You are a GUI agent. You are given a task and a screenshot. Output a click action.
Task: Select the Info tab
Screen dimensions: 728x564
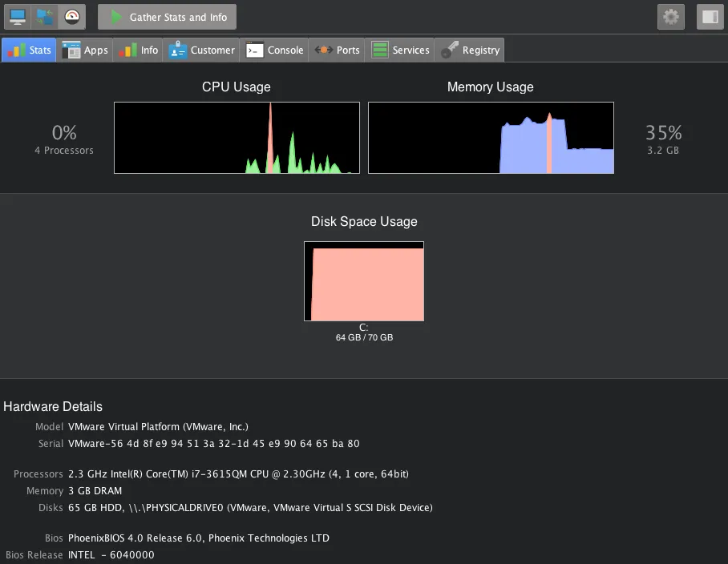coord(137,49)
